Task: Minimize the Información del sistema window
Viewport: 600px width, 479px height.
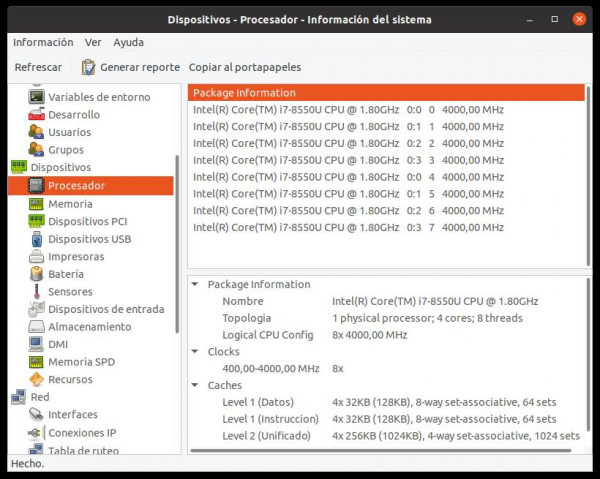Action: click(x=530, y=20)
